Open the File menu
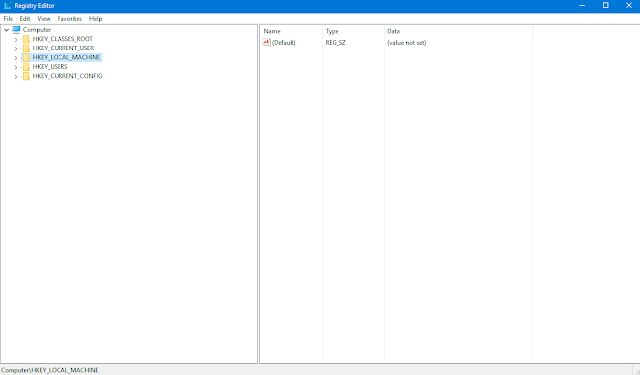 (x=8, y=19)
